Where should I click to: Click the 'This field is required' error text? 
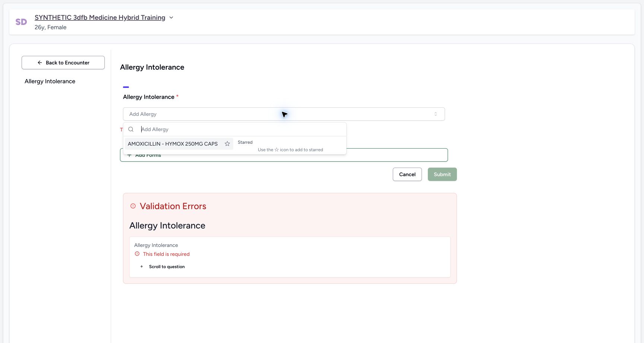click(x=166, y=254)
